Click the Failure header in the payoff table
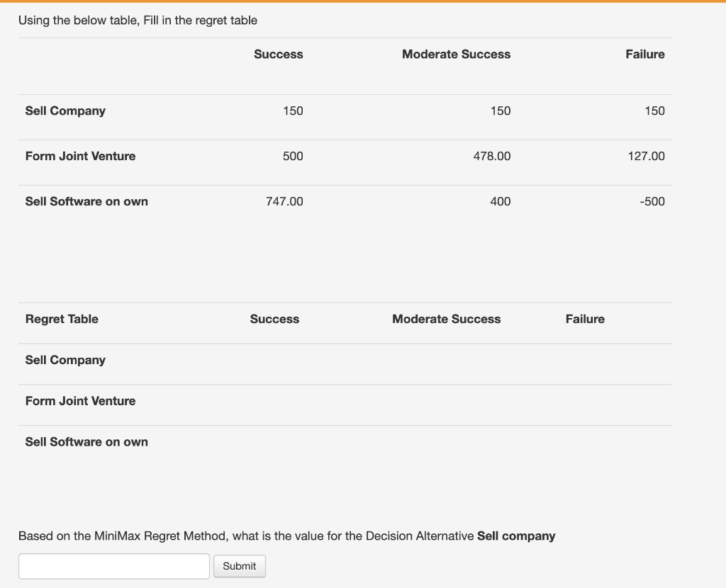726x588 pixels. click(644, 55)
